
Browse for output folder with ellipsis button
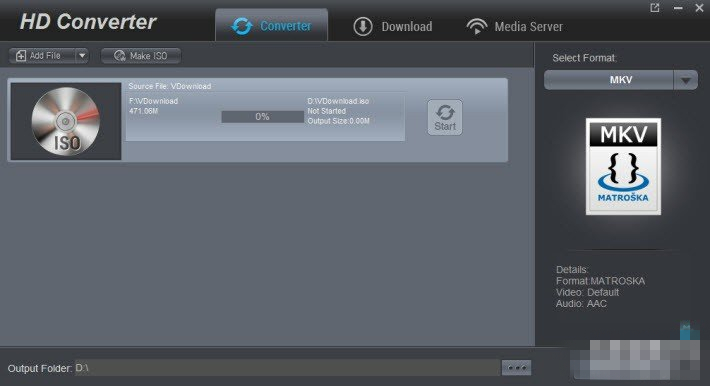pyautogui.click(x=516, y=368)
